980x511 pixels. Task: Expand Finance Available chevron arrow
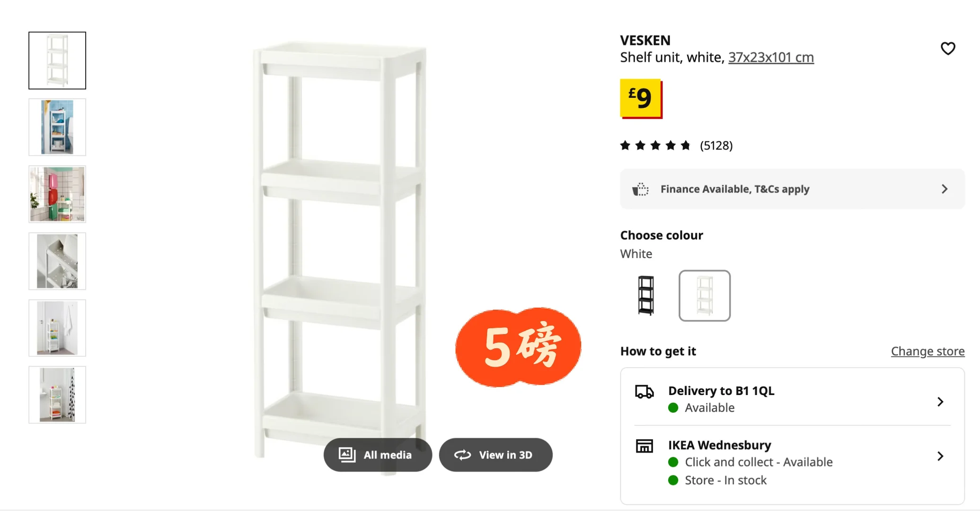tap(944, 189)
